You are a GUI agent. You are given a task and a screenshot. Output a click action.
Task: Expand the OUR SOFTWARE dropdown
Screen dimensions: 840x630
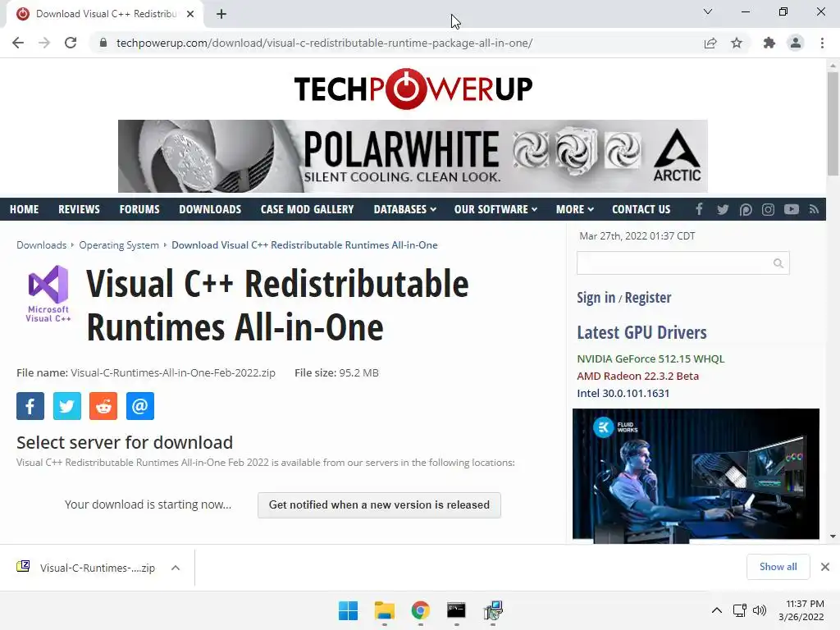(495, 209)
